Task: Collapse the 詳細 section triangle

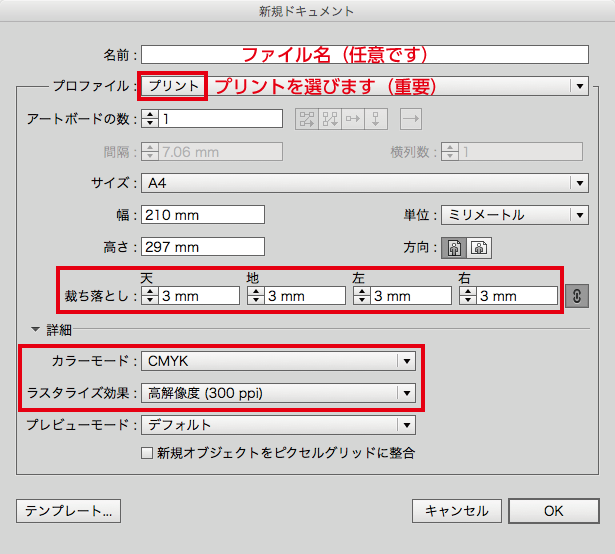Action: click(x=35, y=329)
